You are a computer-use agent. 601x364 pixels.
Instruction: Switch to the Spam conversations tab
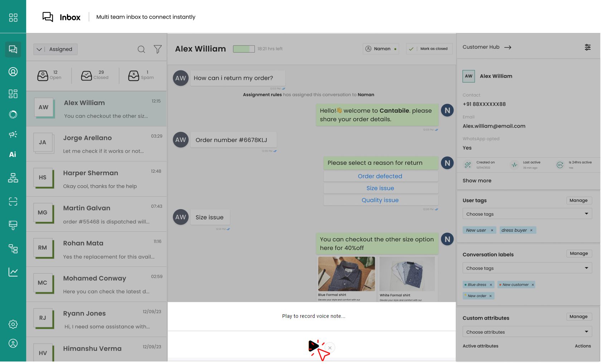coord(141,75)
